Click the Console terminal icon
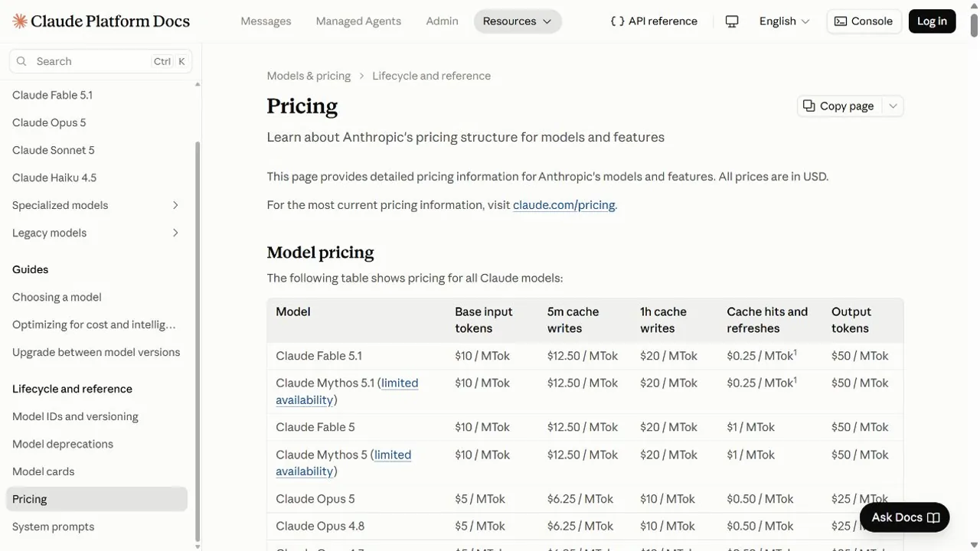This screenshot has height=551, width=980. coord(841,21)
